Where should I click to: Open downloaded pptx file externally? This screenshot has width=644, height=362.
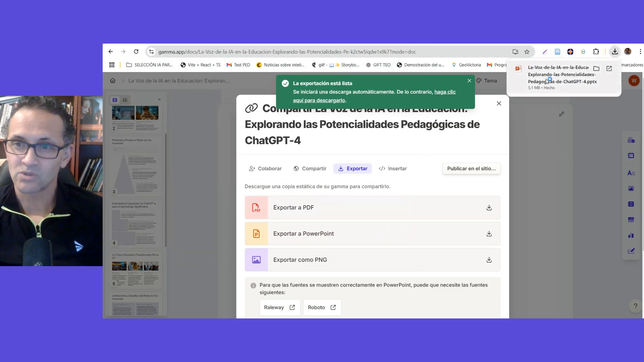tap(609, 68)
